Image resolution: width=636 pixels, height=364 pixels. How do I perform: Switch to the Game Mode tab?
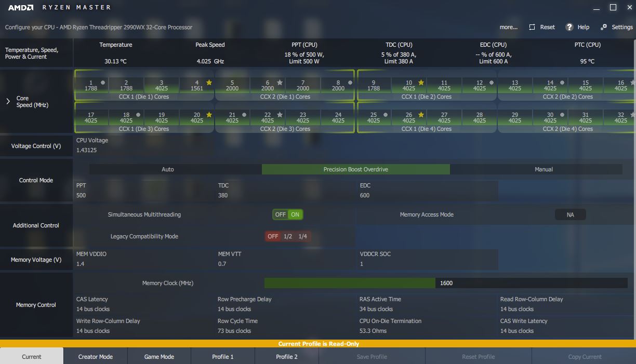[159, 357]
